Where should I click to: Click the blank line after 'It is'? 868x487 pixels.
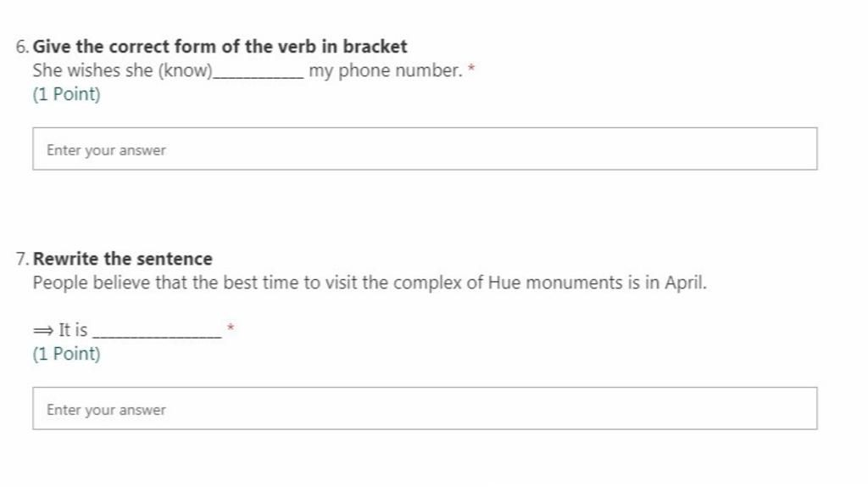[x=157, y=335]
